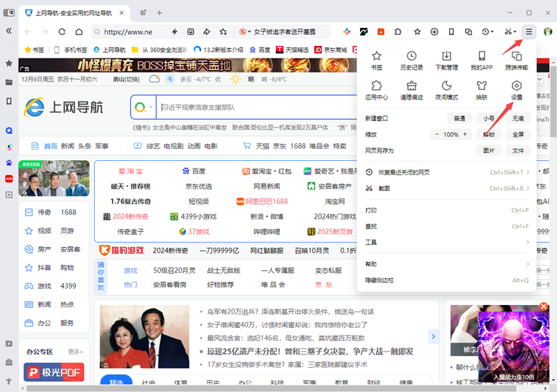Open search engine dropdown in page search box
This screenshot has height=392, width=557.
143,107
